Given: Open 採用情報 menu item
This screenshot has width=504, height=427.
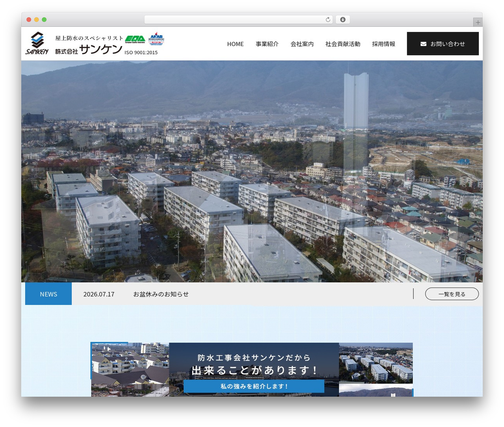Looking at the screenshot, I should click(384, 44).
